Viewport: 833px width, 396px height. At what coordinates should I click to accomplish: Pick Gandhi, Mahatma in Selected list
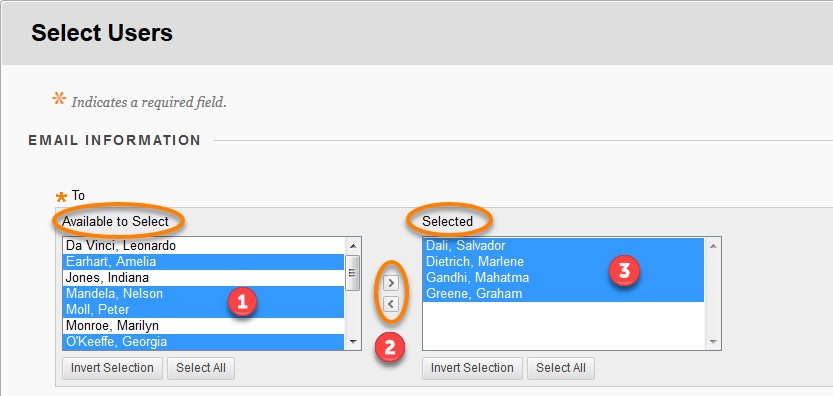click(564, 277)
